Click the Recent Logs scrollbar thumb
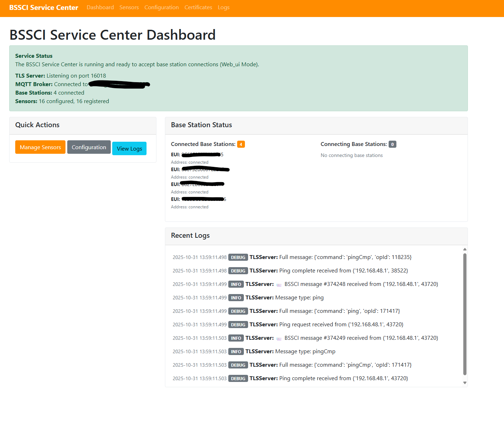This screenshot has width=504, height=445. [x=465, y=314]
